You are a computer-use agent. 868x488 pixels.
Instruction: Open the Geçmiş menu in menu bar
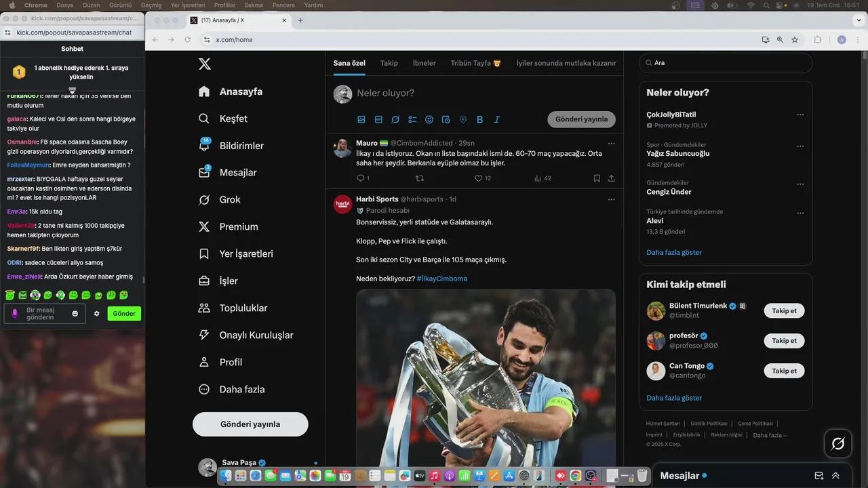pos(151,5)
